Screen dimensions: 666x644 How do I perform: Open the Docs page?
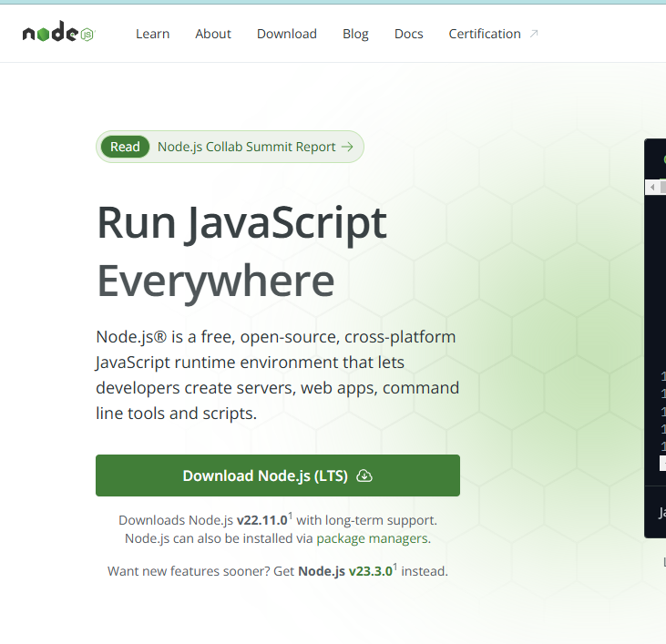408,34
